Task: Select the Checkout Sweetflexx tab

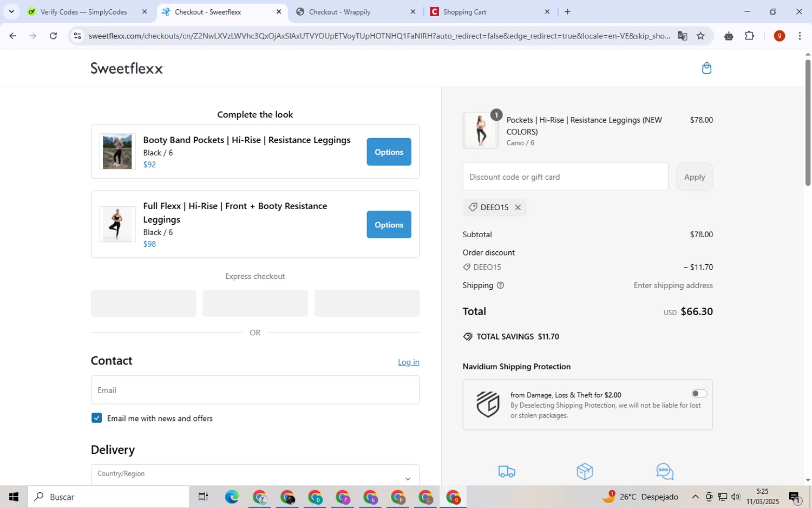Action: (x=208, y=11)
